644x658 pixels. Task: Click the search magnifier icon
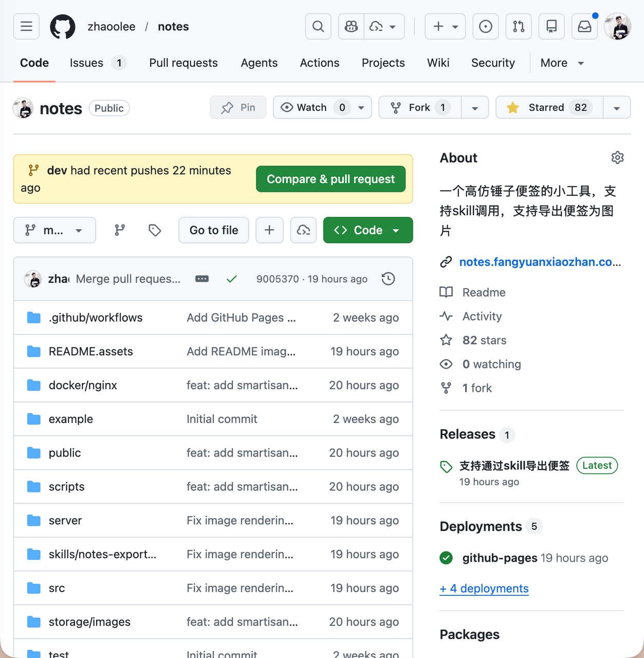coord(318,27)
